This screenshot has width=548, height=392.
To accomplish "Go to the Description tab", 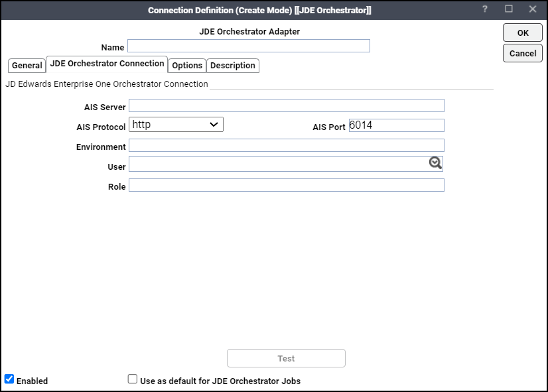I will (233, 65).
